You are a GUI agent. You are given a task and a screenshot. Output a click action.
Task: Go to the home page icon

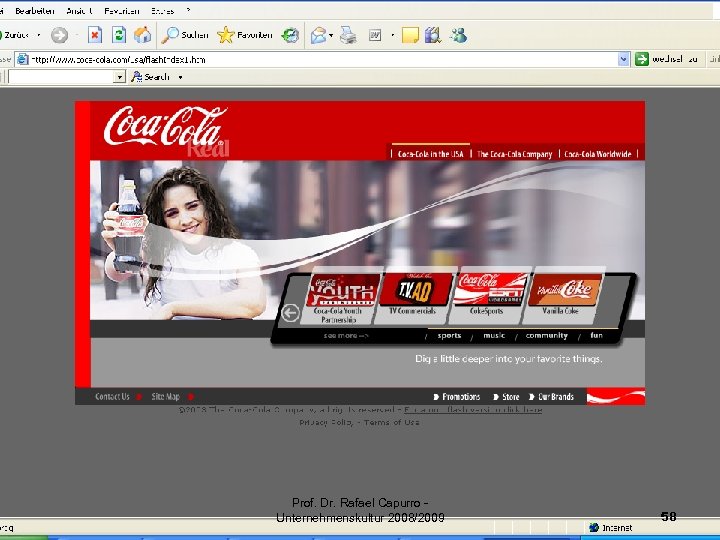[143, 35]
